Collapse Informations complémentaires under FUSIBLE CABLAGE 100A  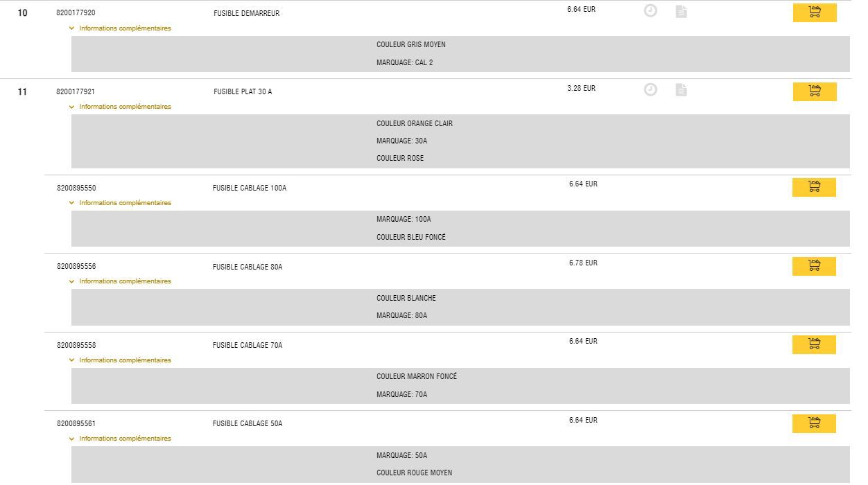(x=120, y=203)
